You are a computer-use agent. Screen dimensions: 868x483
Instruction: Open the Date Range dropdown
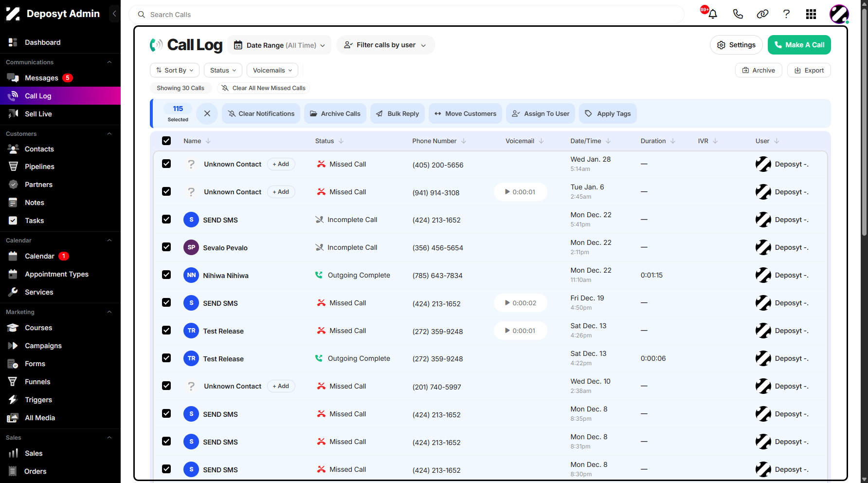(x=279, y=45)
